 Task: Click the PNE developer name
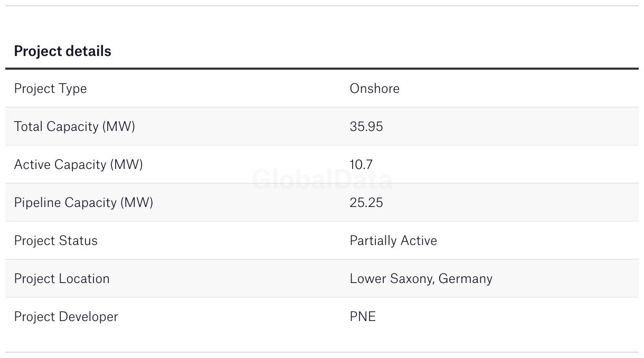pyautogui.click(x=363, y=317)
